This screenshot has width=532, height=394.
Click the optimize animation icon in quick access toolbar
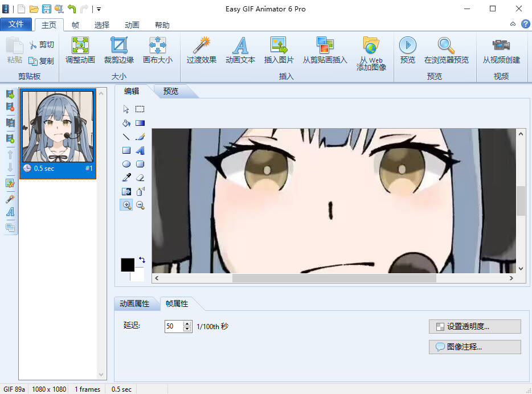click(x=59, y=9)
